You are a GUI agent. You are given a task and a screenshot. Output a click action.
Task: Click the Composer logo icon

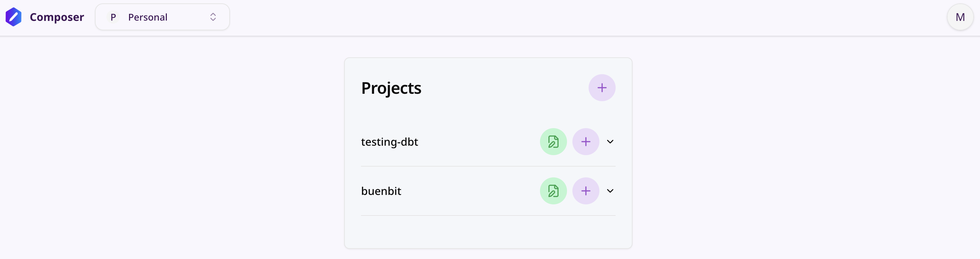14,17
